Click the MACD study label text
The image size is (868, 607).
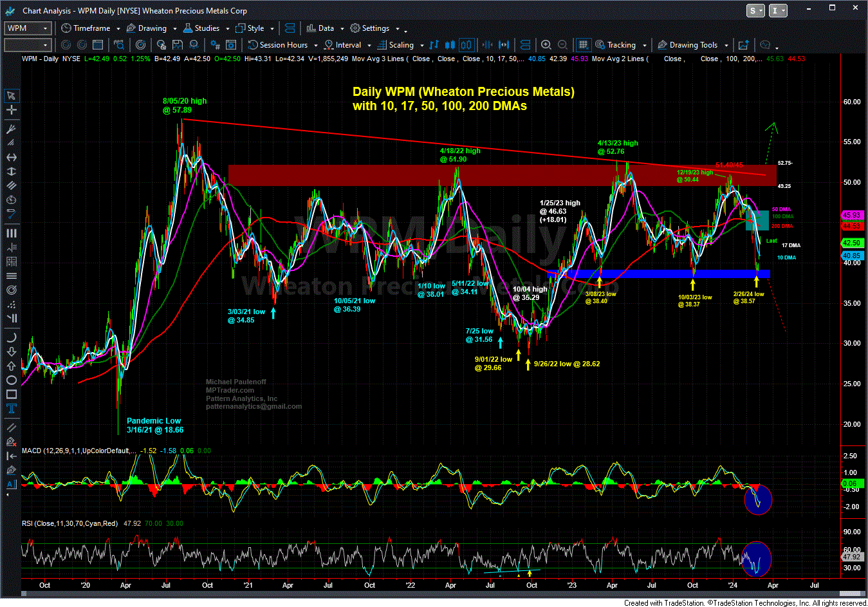coord(79,451)
